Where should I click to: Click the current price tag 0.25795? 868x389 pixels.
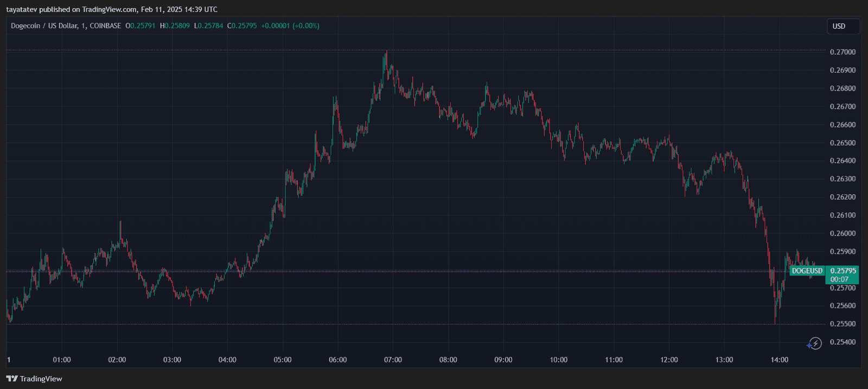pos(843,271)
